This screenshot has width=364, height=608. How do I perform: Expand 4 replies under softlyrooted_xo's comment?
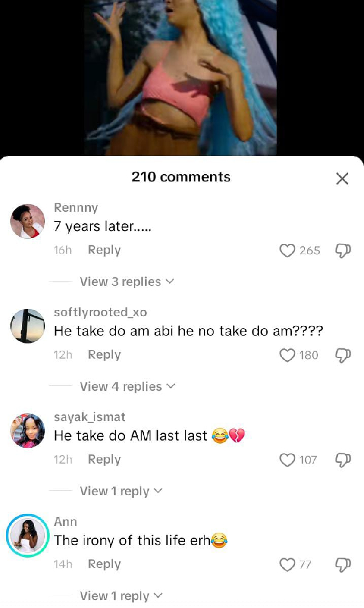pyautogui.click(x=127, y=387)
